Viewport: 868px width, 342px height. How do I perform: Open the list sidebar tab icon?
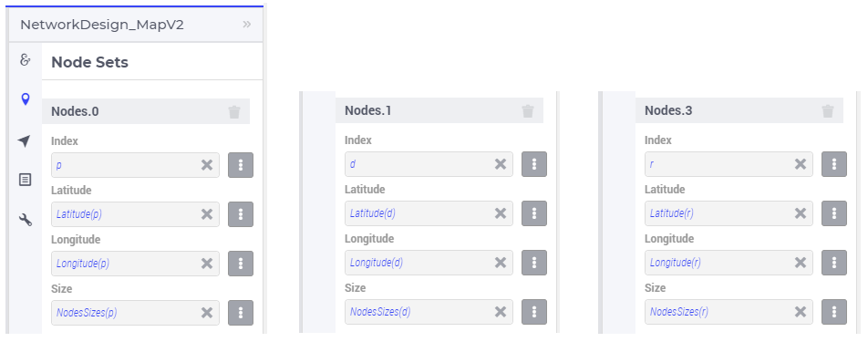pyautogui.click(x=25, y=180)
